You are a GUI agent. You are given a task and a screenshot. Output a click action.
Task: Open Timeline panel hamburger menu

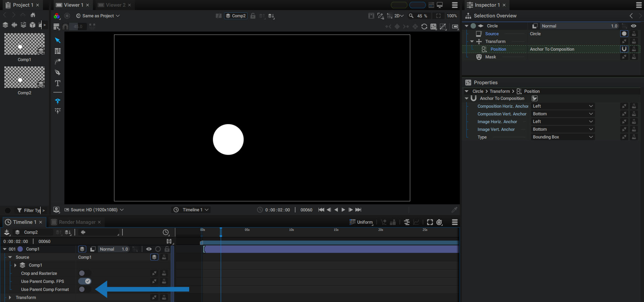pos(455,222)
